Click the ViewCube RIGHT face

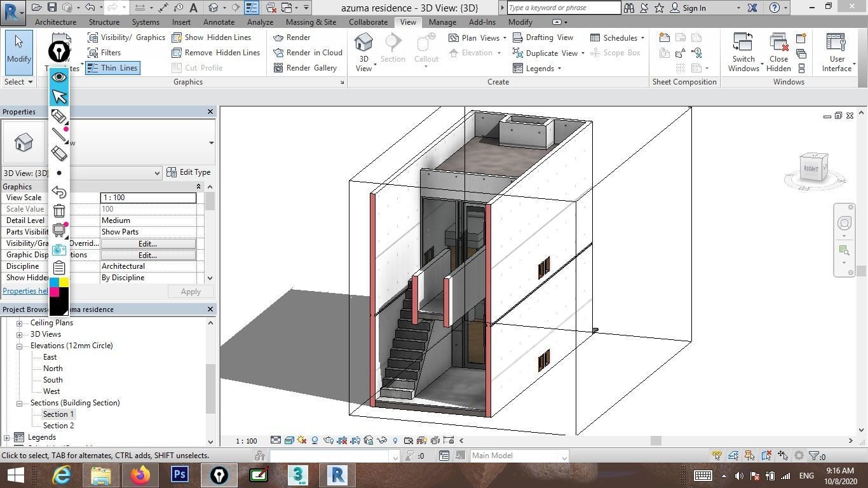(x=811, y=168)
